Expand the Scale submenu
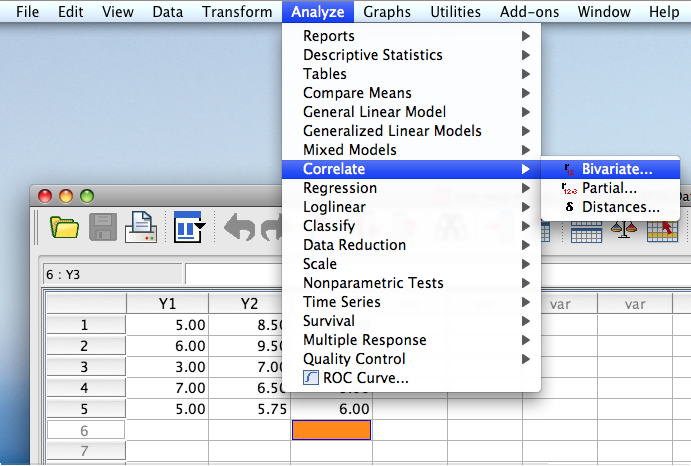 411,264
